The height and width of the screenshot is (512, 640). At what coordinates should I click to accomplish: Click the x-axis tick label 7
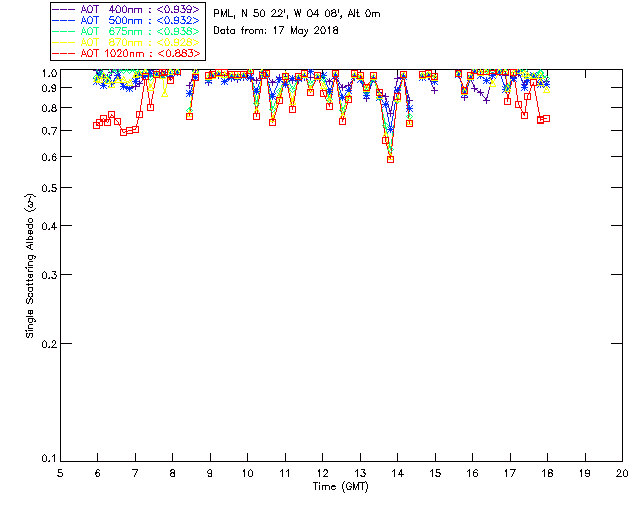(135, 473)
